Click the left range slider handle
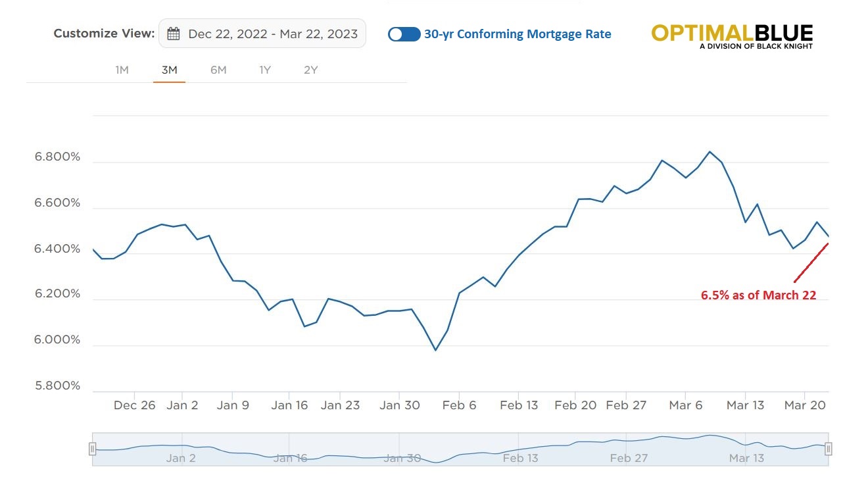 pos(93,449)
